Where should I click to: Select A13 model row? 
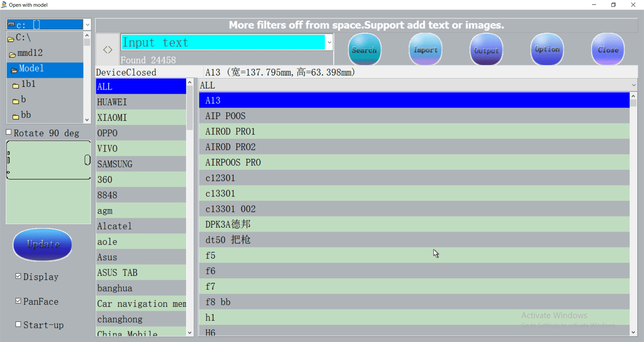point(414,100)
